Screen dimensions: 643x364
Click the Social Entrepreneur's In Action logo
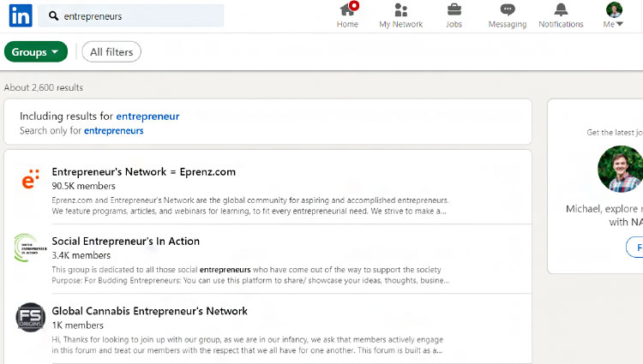tap(30, 248)
